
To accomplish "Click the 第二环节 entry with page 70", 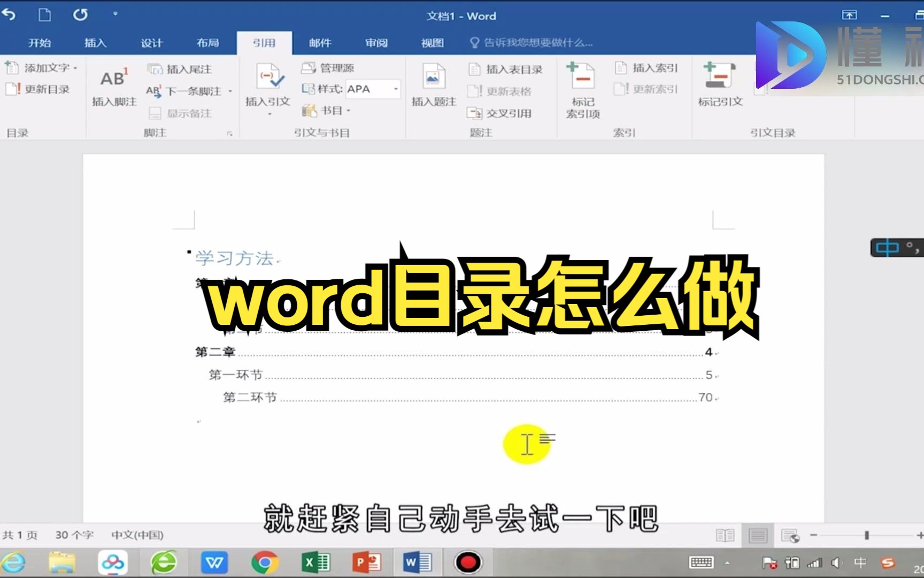I will tap(468, 397).
